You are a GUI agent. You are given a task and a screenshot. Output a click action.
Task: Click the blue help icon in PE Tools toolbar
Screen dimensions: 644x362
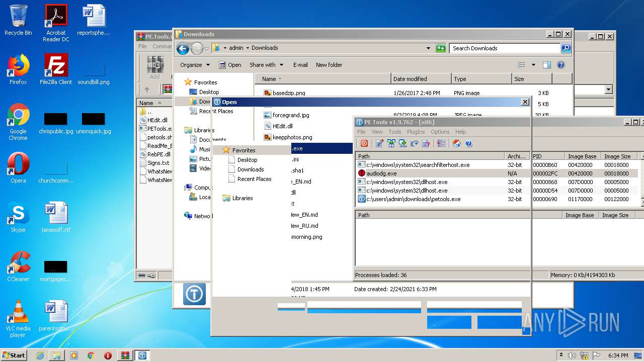click(468, 143)
